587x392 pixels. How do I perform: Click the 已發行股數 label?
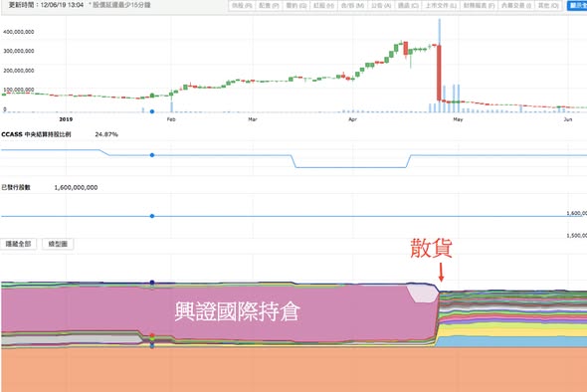[x=15, y=188]
